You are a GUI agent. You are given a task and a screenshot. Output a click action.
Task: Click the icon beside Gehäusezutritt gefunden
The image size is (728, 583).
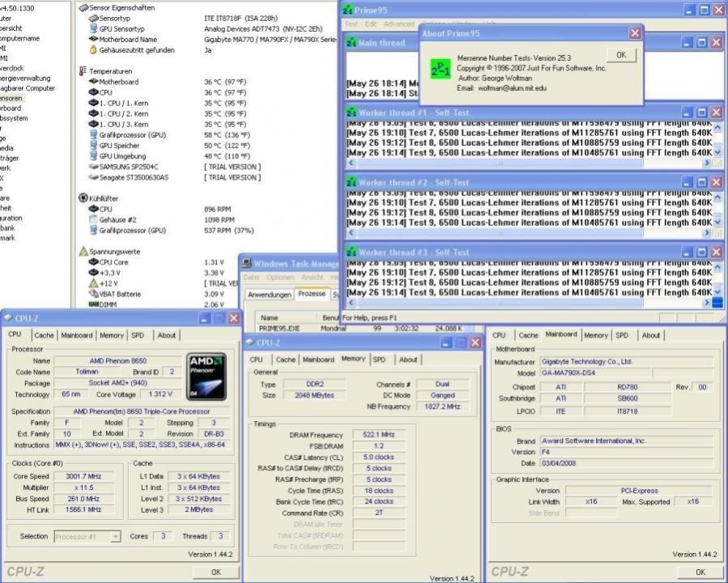point(93,49)
